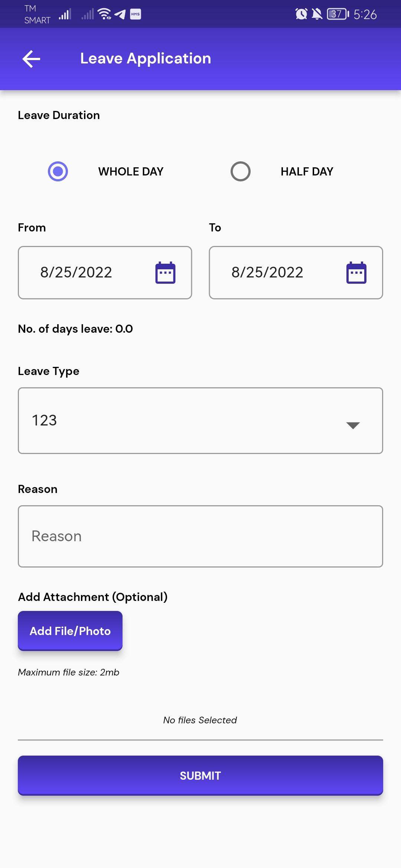Open the Leave Type field showing 123
This screenshot has width=401, height=868.
[x=200, y=421]
